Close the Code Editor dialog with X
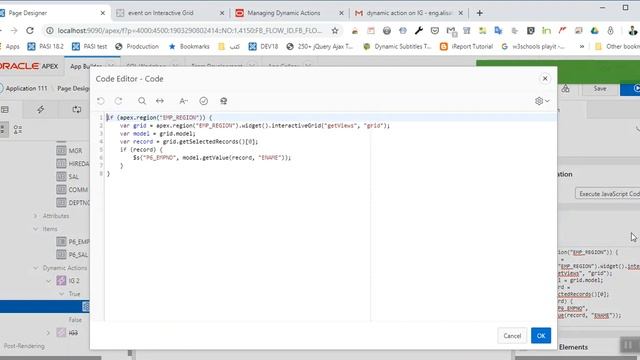 pos(545,78)
